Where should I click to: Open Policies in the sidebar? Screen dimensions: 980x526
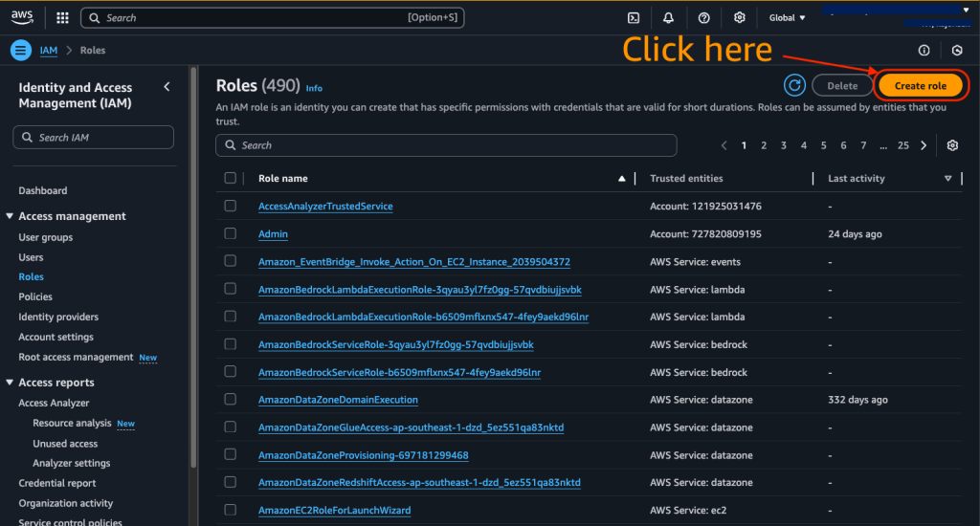35,296
